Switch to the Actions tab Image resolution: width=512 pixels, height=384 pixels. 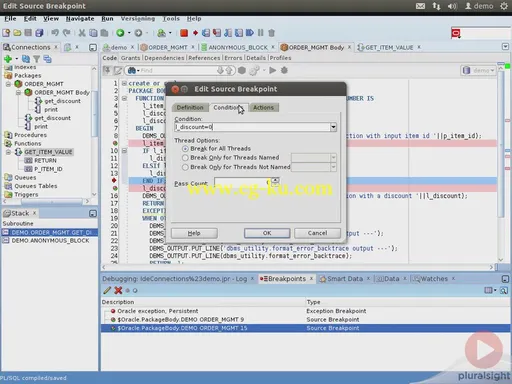pos(263,107)
